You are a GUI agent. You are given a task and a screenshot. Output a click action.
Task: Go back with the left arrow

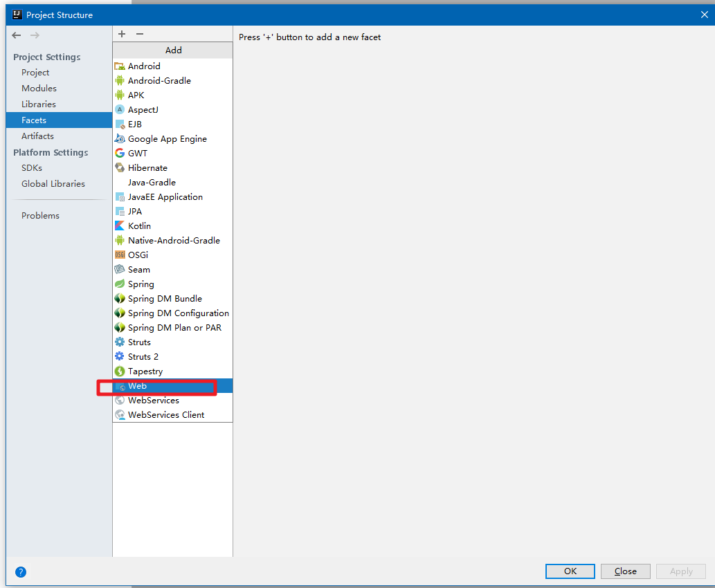(17, 35)
